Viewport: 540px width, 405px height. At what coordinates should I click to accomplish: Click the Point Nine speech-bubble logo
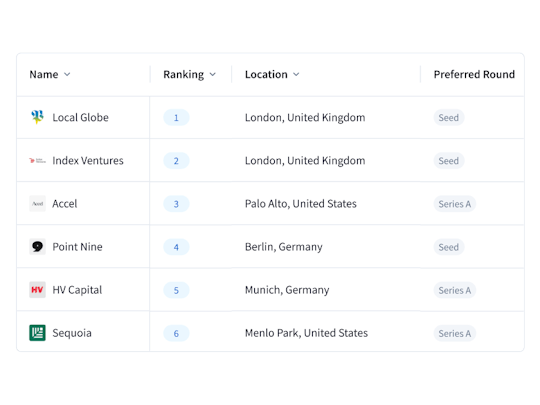(37, 247)
